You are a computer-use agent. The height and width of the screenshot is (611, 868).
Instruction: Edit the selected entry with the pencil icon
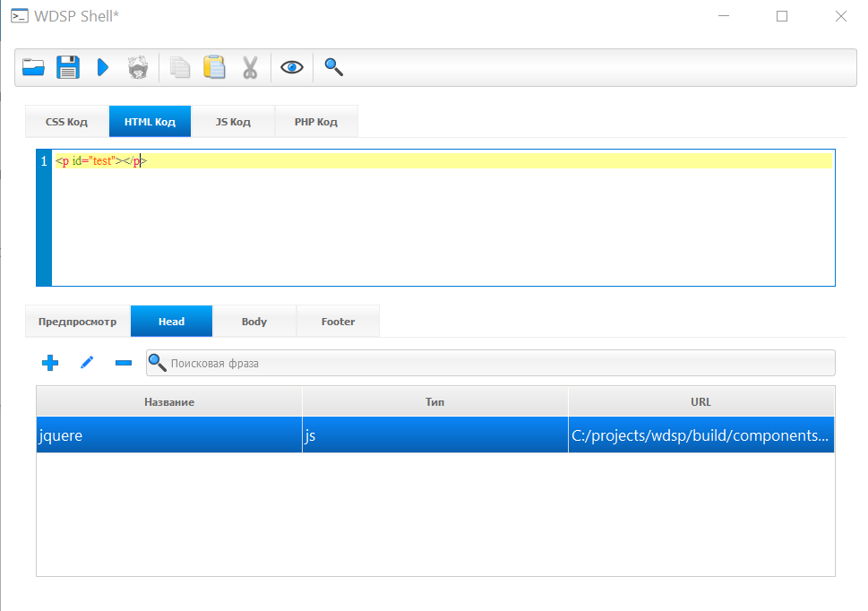pyautogui.click(x=87, y=363)
